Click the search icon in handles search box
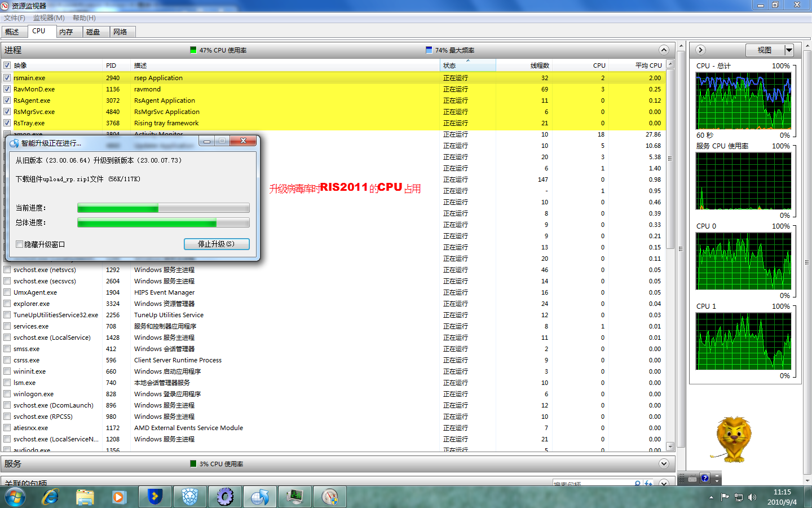 click(638, 484)
